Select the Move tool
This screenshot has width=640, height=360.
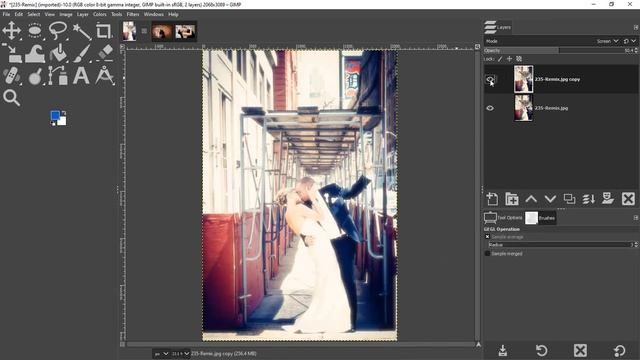tap(12, 31)
